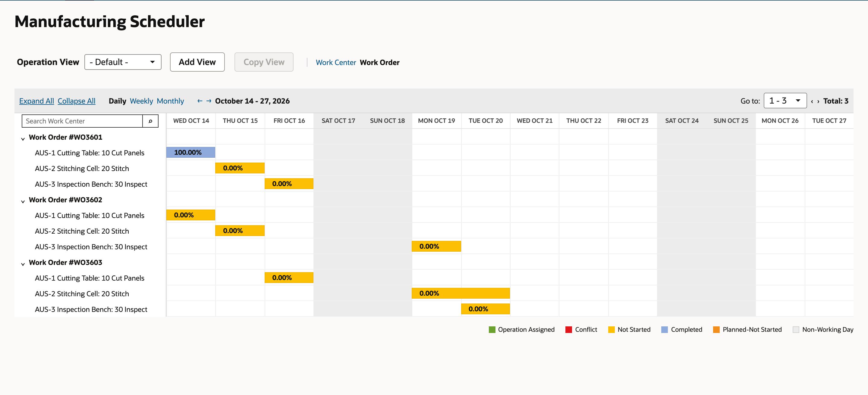This screenshot has height=395, width=868.
Task: Click the SUN OCT 25 column header
Action: click(731, 121)
